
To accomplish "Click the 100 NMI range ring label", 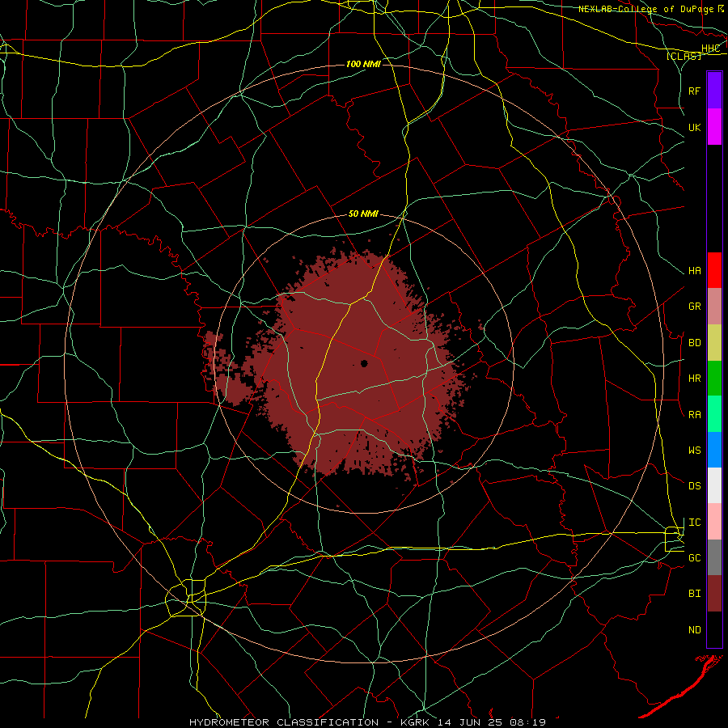I will tap(363, 64).
